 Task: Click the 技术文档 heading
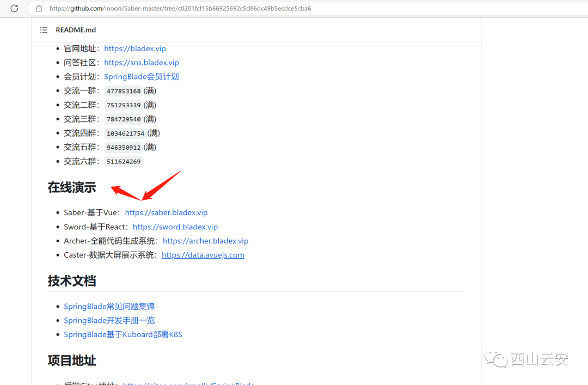coord(72,280)
